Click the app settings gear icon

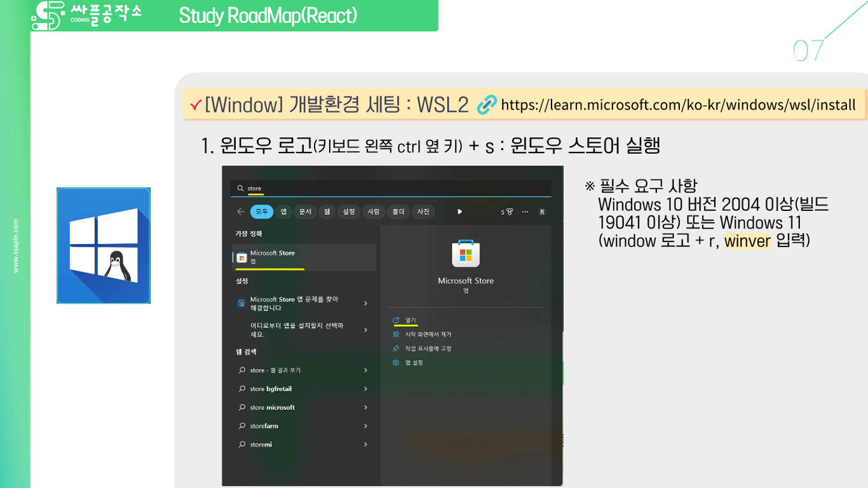396,363
